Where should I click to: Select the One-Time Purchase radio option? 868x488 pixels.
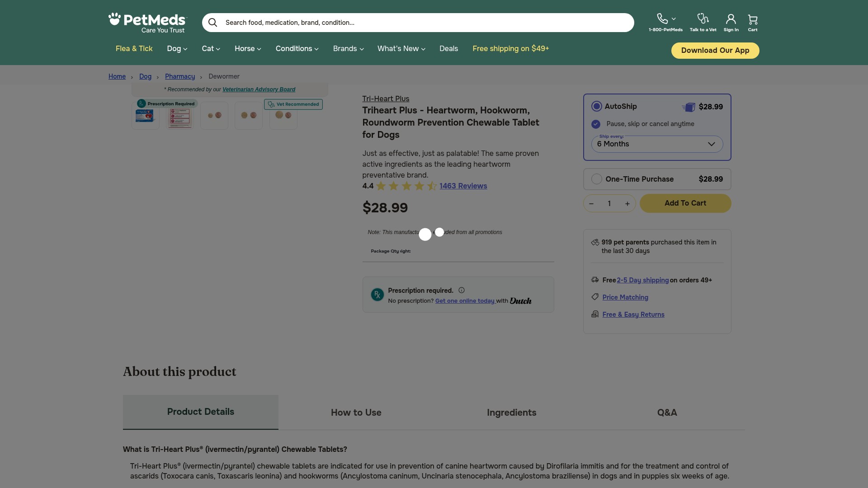(x=597, y=179)
